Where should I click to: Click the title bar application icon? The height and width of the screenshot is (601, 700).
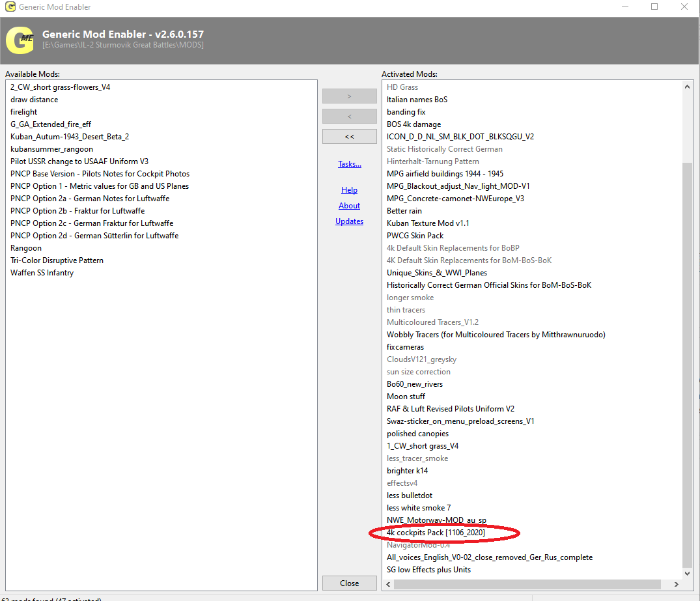coord(10,7)
